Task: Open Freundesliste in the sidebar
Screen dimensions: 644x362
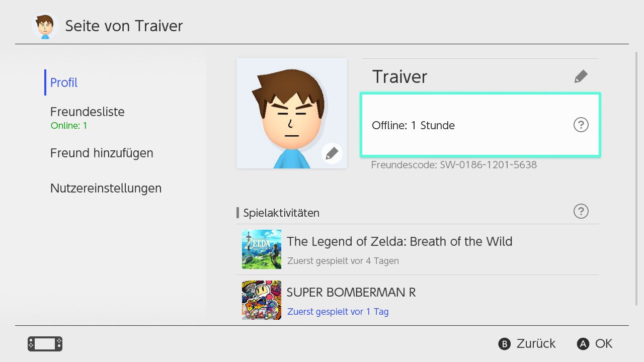Action: click(x=88, y=112)
